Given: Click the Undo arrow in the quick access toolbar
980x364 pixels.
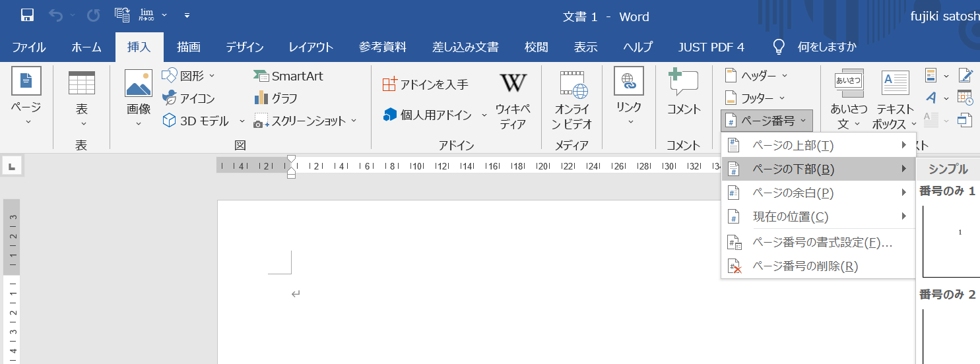Looking at the screenshot, I should 55,15.
